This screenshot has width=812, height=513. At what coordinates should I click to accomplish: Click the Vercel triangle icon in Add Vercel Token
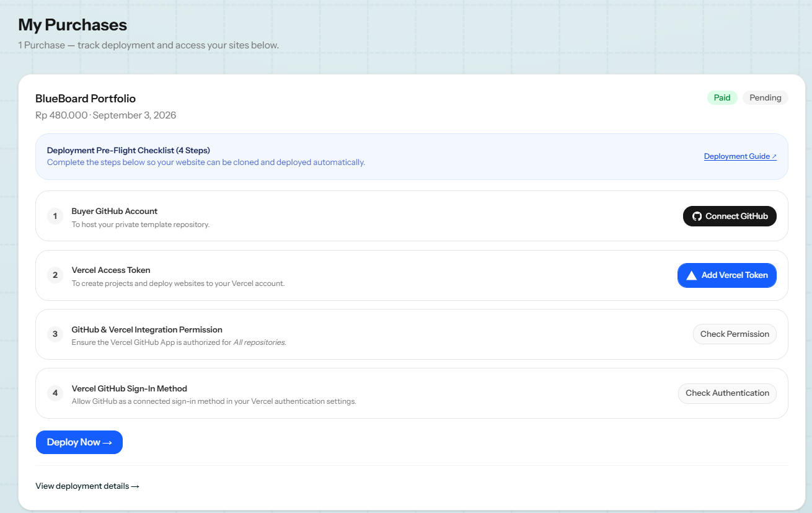[x=691, y=275]
